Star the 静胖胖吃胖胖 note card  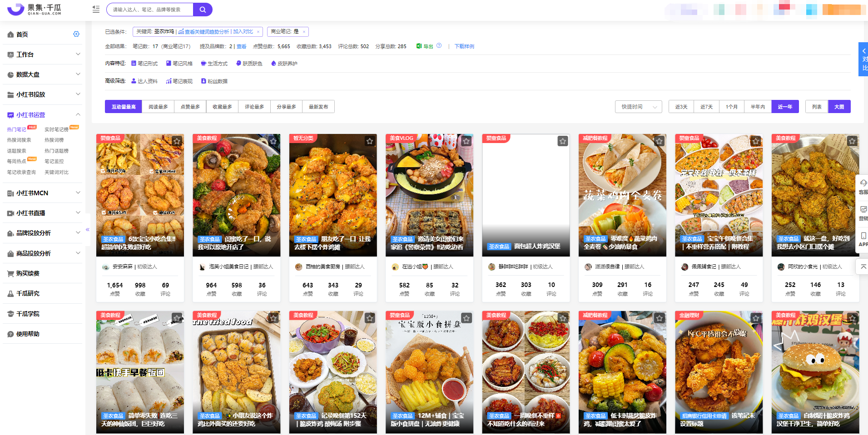563,141
